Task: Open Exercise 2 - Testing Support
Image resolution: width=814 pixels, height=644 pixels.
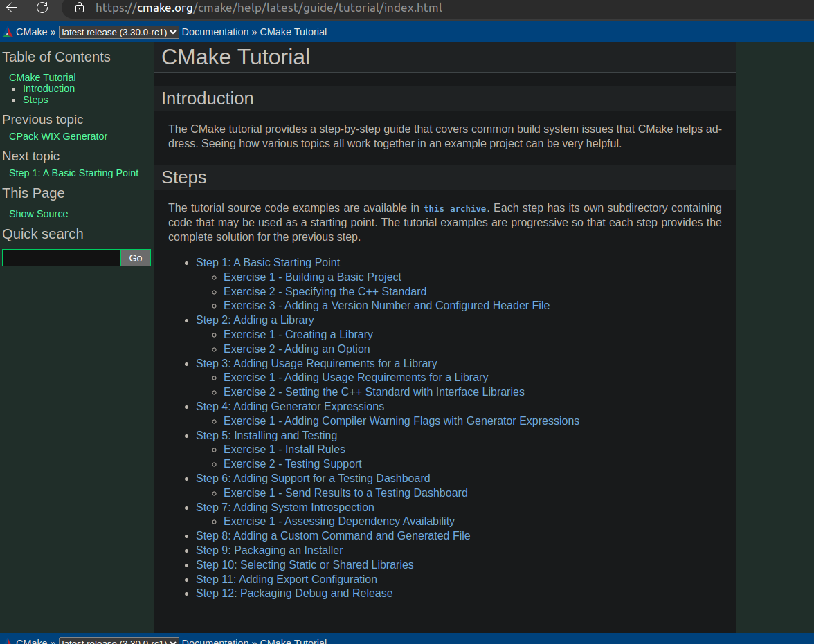Action: click(293, 464)
